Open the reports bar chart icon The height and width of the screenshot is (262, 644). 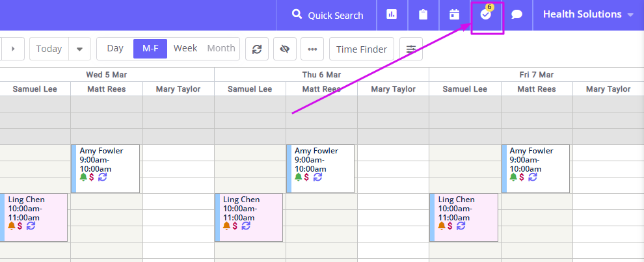392,15
